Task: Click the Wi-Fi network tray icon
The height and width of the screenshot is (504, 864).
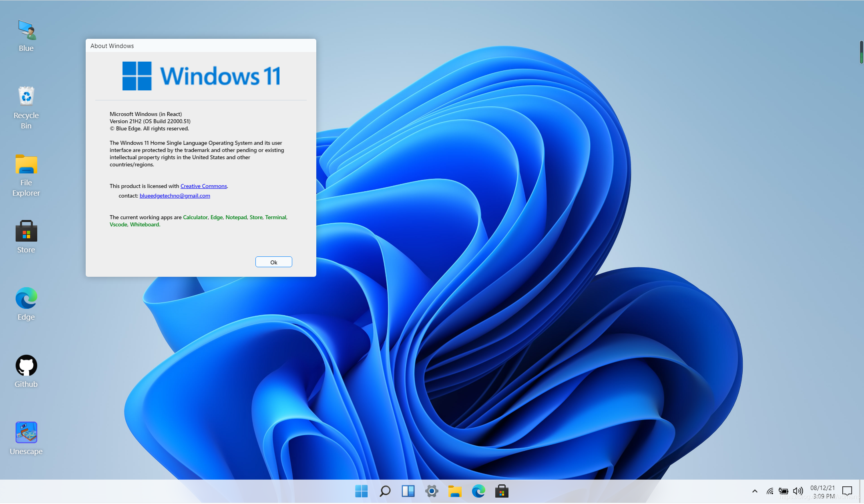Action: coord(770,491)
